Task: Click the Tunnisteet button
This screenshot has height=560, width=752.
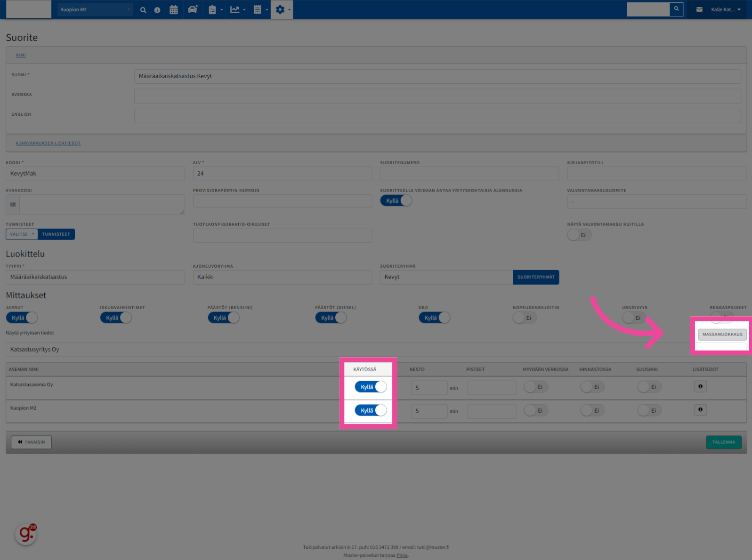Action: click(56, 234)
